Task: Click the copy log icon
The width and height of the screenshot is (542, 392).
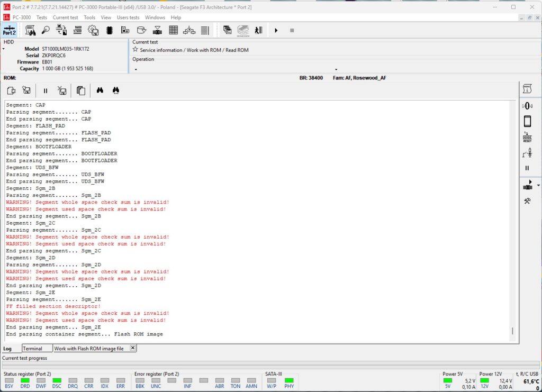Action: point(81,90)
